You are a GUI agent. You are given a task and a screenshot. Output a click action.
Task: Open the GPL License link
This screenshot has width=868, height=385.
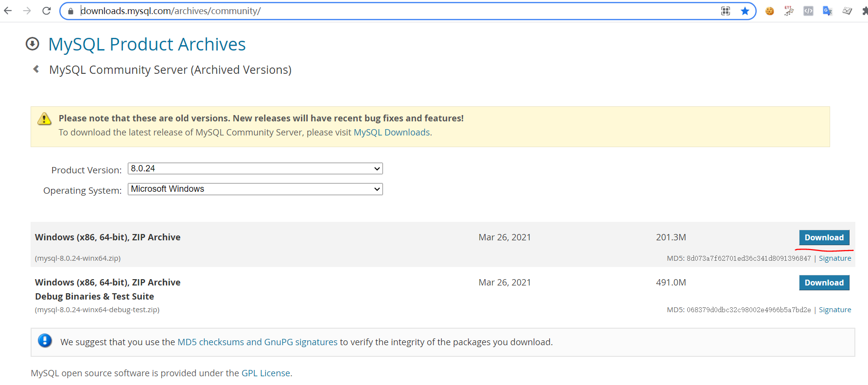[x=265, y=373]
